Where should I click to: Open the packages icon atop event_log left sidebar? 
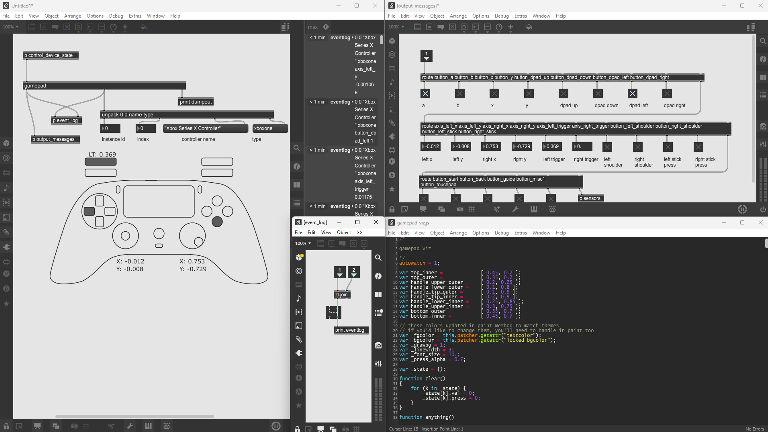(299, 257)
